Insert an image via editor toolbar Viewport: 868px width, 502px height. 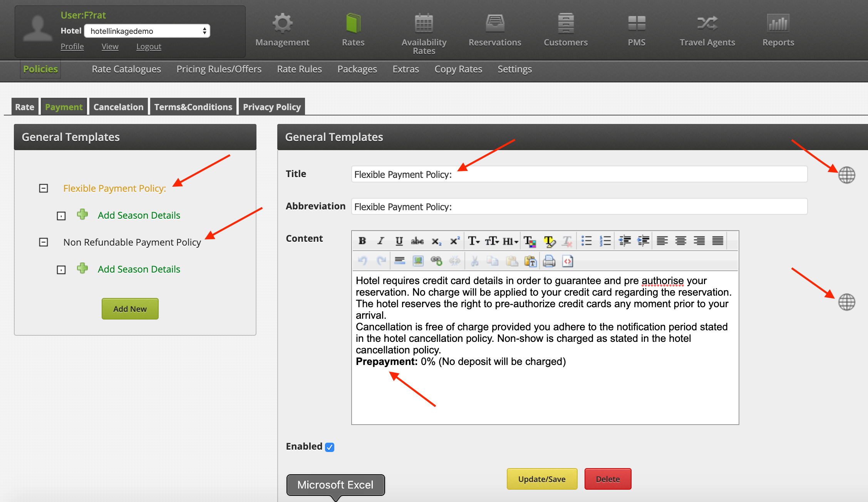[418, 261]
